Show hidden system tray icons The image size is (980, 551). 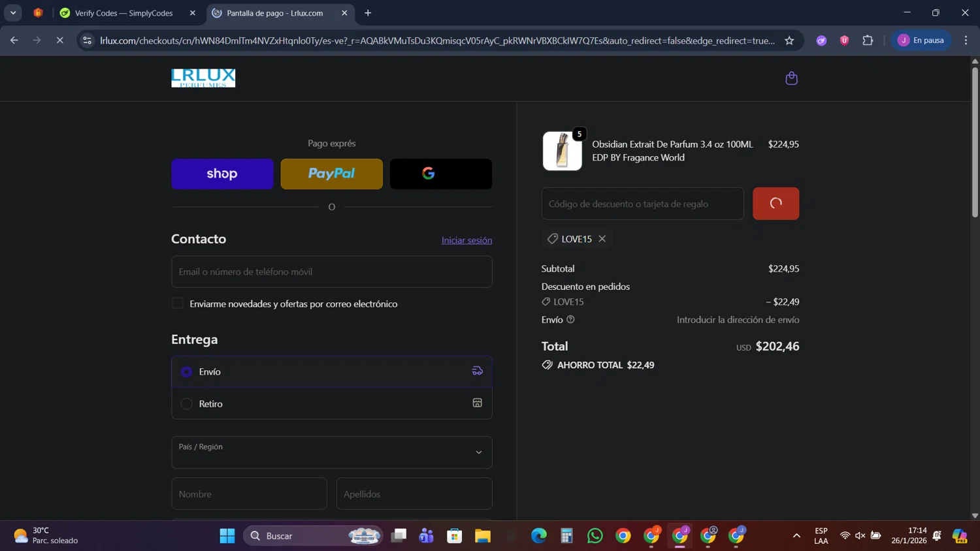796,536
